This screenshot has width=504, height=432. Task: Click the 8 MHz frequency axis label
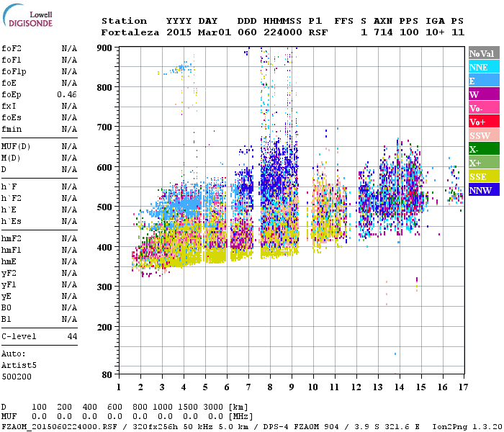(x=270, y=387)
